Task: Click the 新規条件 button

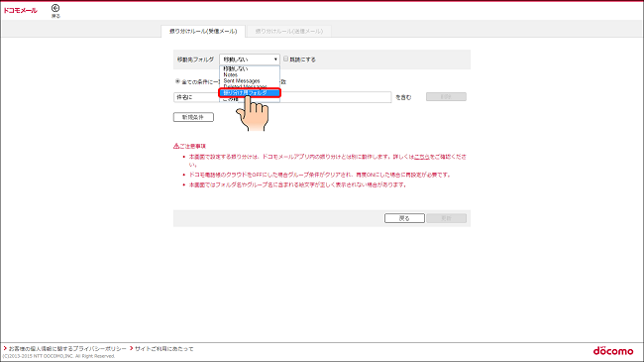Action: (193, 117)
